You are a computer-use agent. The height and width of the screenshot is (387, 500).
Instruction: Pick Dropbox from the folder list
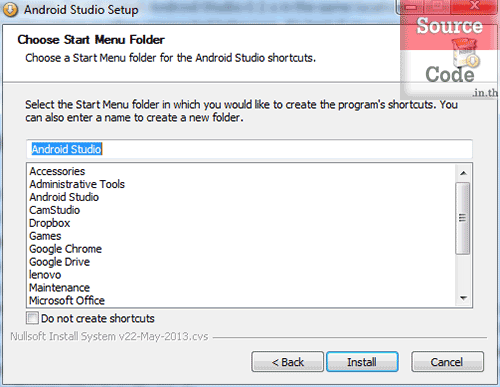(50, 223)
